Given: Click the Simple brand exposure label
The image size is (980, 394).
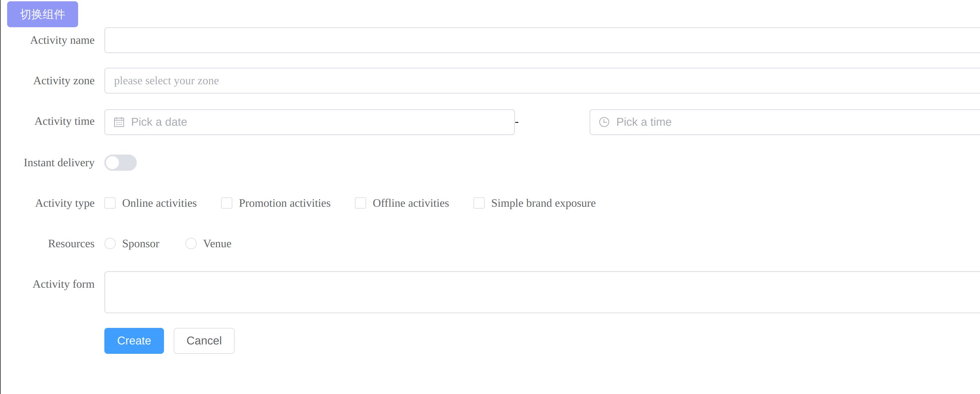Looking at the screenshot, I should click(543, 203).
